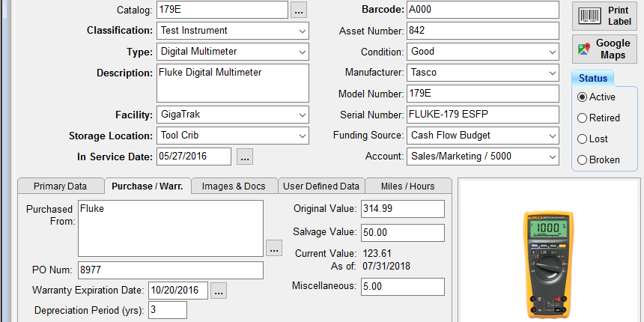Select the Active status radio button
The width and height of the screenshot is (644, 322).
point(582,97)
